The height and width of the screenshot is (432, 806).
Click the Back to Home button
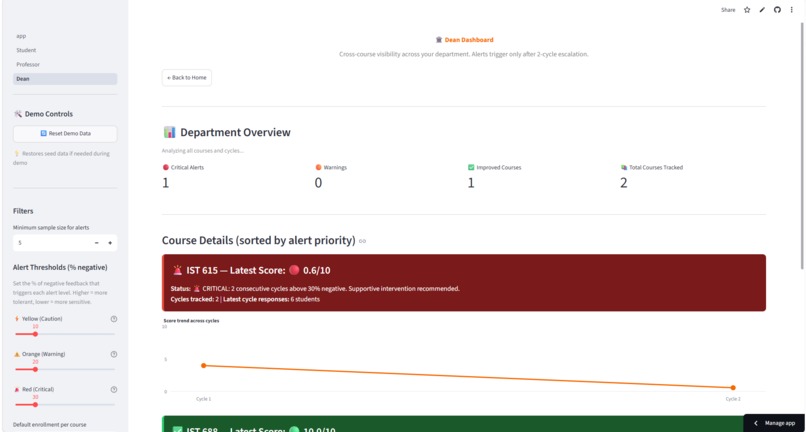(x=187, y=78)
